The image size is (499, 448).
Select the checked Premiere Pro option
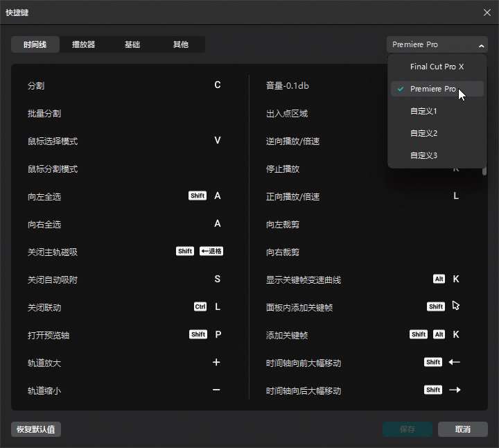tap(432, 89)
